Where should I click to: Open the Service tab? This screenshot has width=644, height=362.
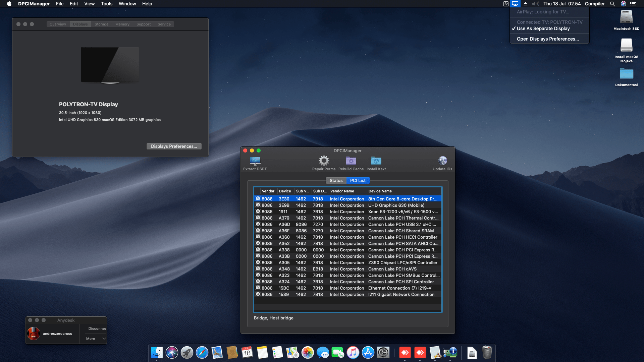tap(164, 24)
